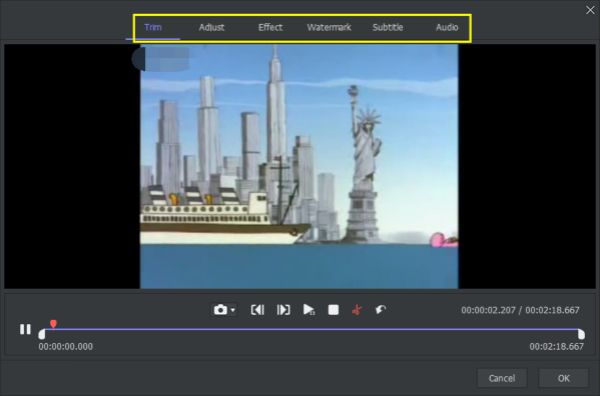The height and width of the screenshot is (396, 600).
Task: Switch to the Adjust tab
Action: coord(211,27)
